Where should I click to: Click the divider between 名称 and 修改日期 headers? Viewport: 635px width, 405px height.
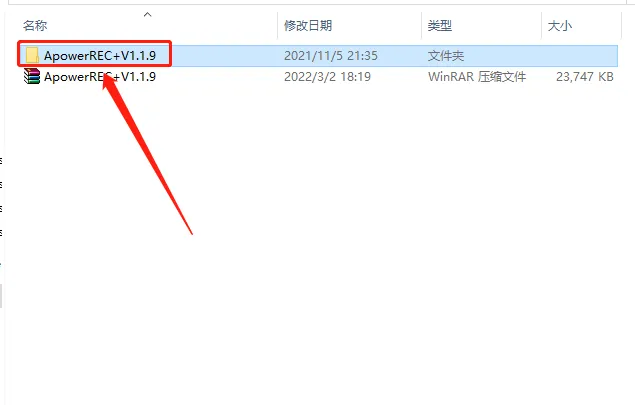(277, 26)
